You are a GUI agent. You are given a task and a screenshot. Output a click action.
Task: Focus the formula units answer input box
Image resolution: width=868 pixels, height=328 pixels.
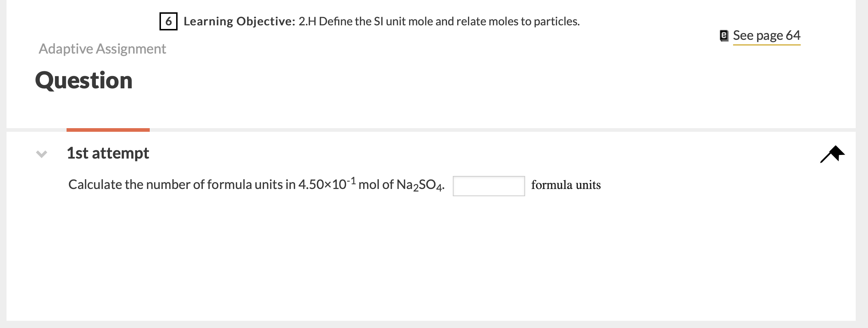click(489, 186)
